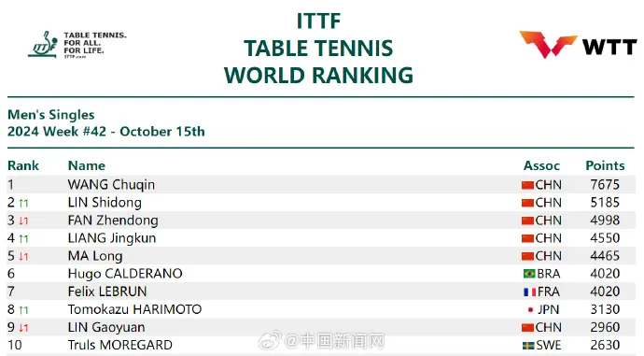This screenshot has height=356, width=644.
Task: Click the Sweden flag next to SWE
Action: (x=528, y=346)
